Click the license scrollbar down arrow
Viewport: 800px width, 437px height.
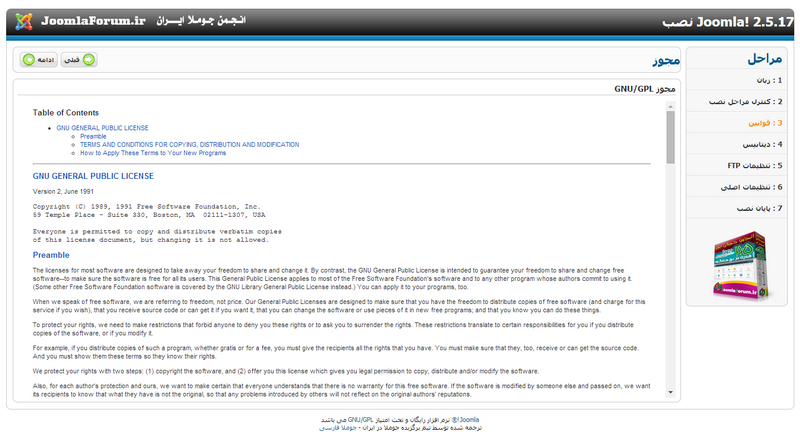tap(670, 392)
